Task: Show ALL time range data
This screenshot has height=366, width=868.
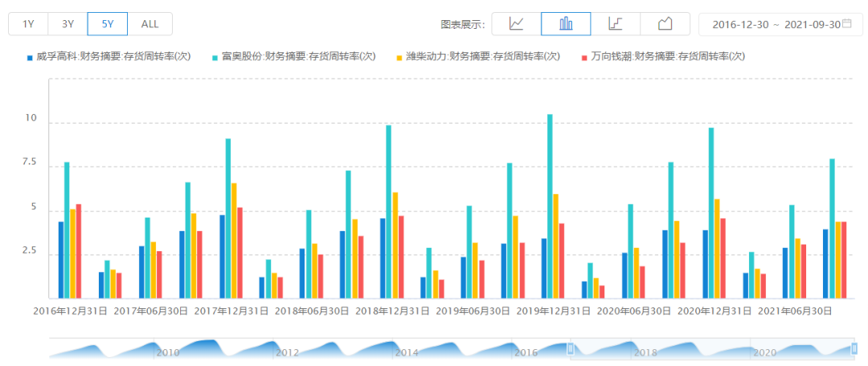Action: click(149, 24)
